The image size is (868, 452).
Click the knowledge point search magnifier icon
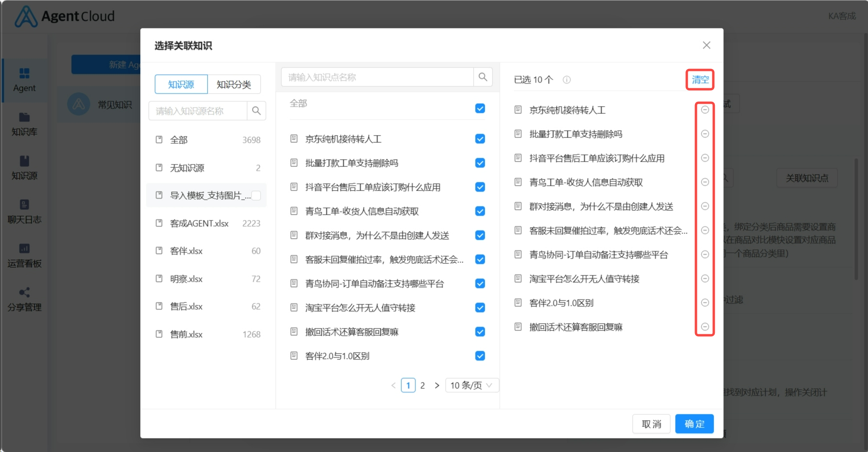(x=482, y=77)
